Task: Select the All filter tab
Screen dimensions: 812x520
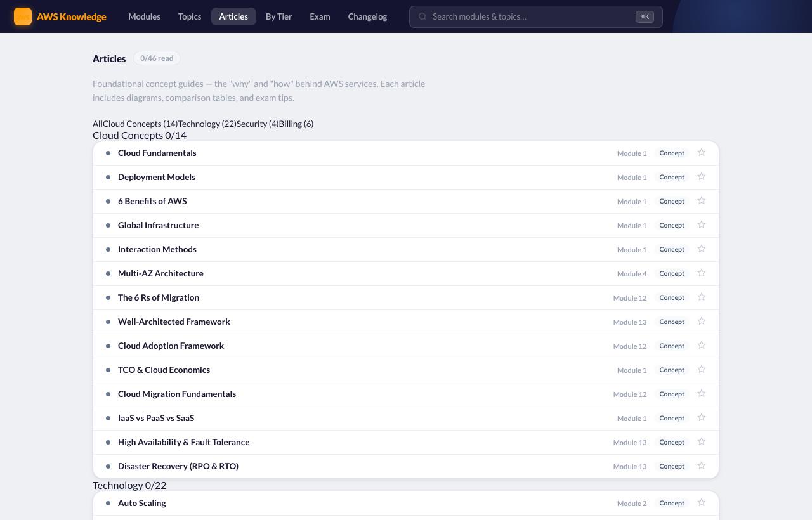Action: (x=98, y=124)
